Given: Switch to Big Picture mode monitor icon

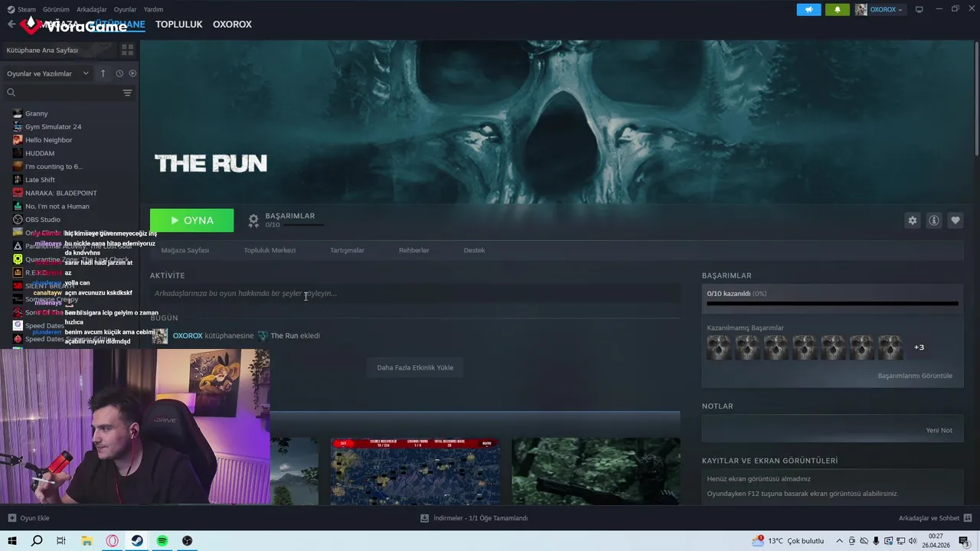Looking at the screenshot, I should (x=920, y=9).
